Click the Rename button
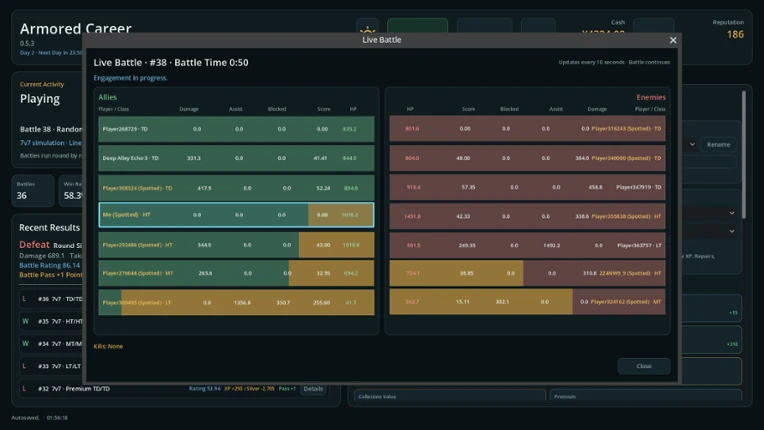764x430 pixels. [718, 145]
